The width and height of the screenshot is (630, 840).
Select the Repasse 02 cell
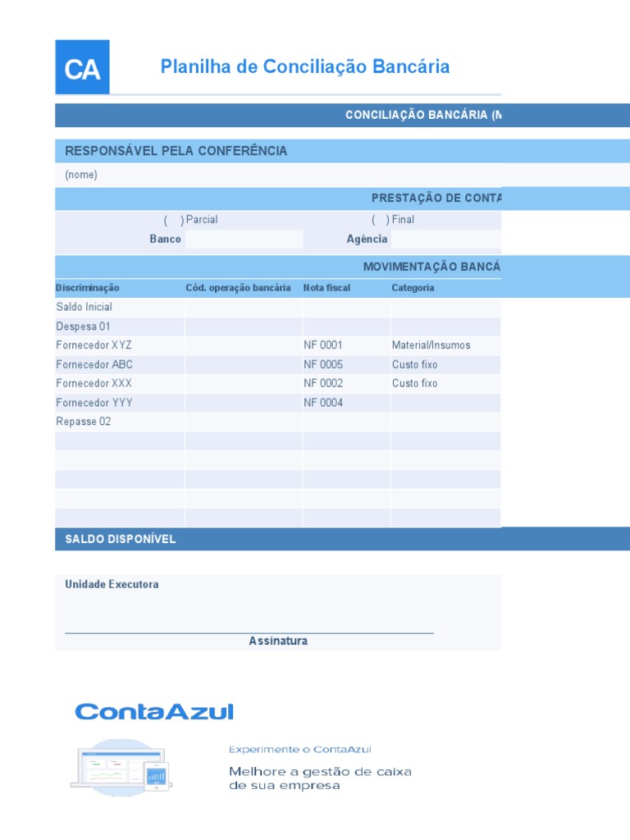(x=120, y=422)
